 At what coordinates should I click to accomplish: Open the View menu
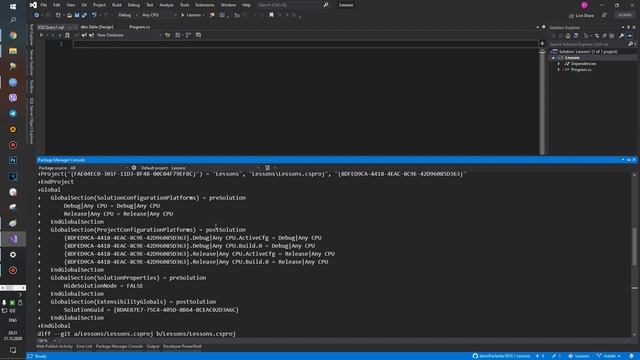(x=71, y=5)
